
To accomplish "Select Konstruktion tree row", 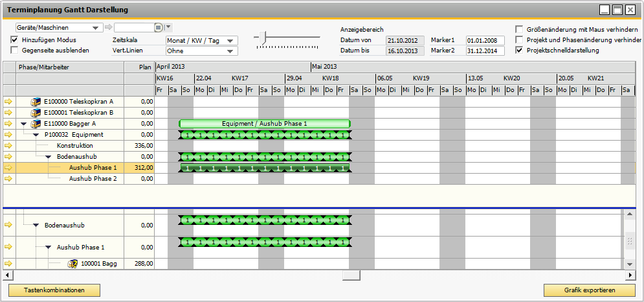I will pyautogui.click(x=74, y=146).
